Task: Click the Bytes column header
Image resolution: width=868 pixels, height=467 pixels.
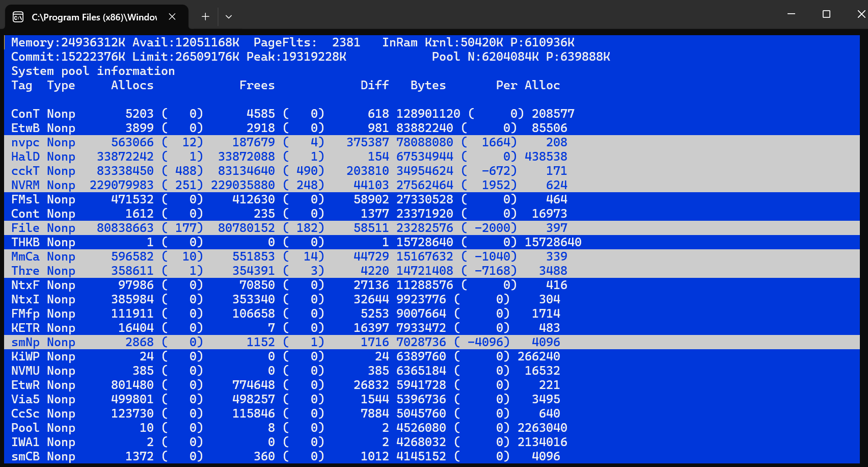Action: coord(428,85)
